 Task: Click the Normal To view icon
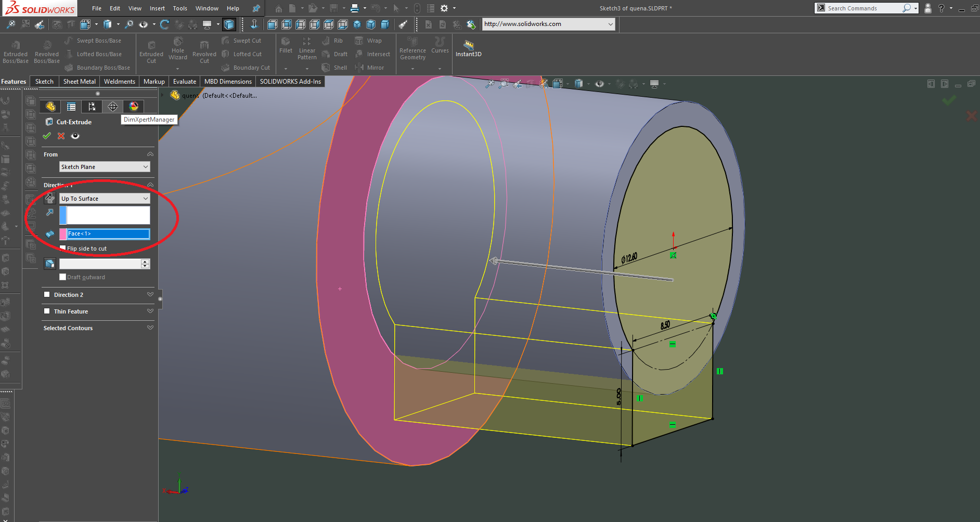tap(254, 24)
